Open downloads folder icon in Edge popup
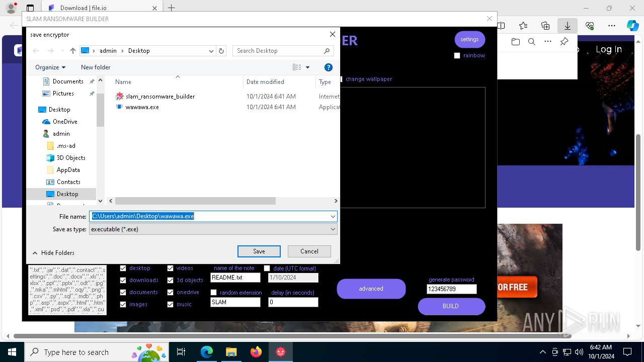This screenshot has width=644, height=362. (515, 42)
